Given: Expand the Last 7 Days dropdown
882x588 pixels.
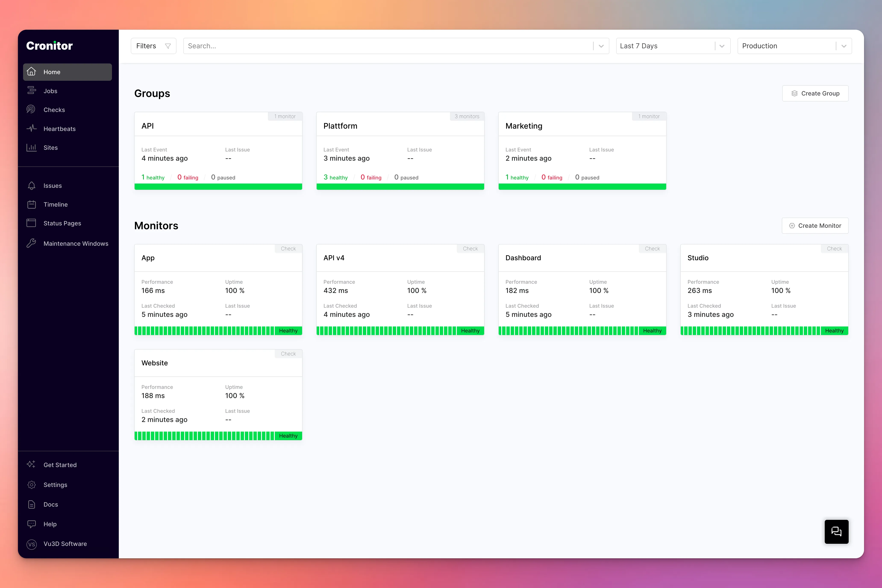Looking at the screenshot, I should click(673, 46).
